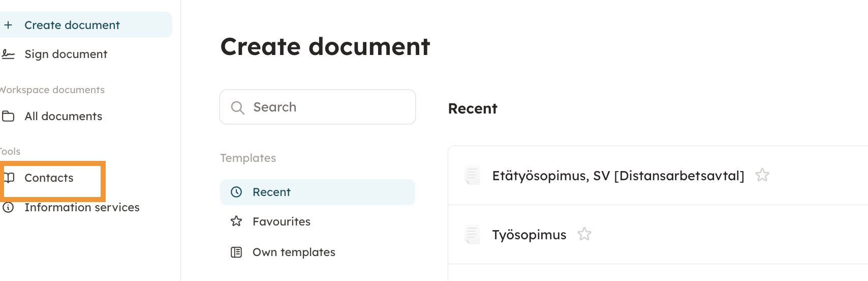Click the template icon beside Own templates

pos(236,252)
